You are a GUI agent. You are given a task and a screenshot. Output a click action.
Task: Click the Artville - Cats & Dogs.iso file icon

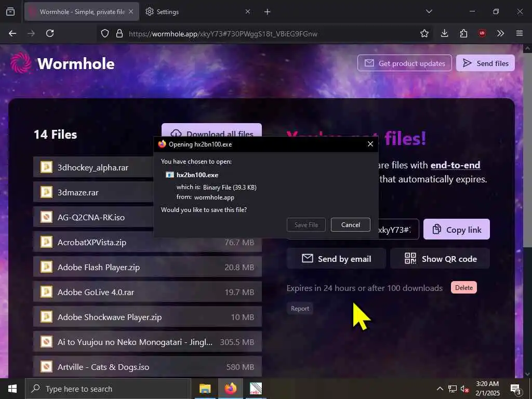point(46,367)
